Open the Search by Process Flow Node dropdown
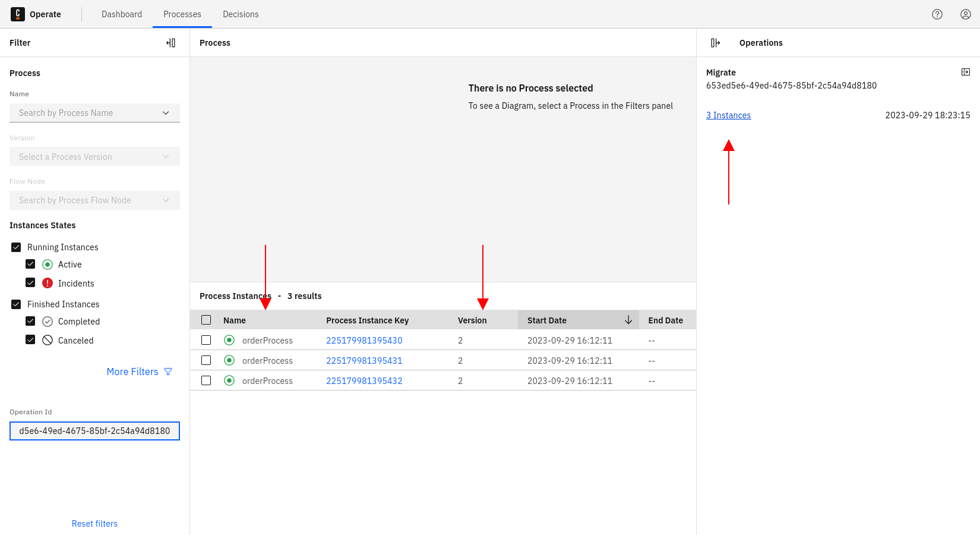 click(94, 200)
